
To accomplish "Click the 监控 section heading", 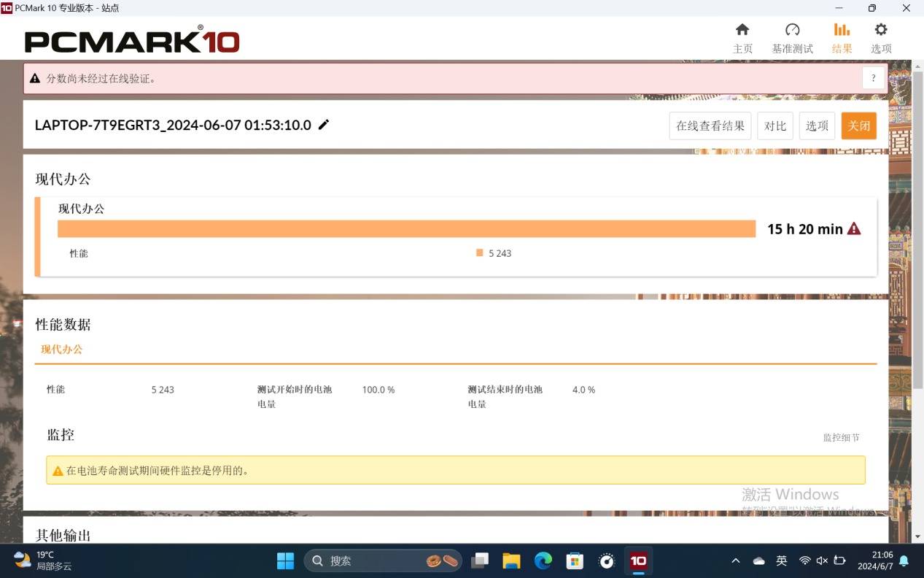I will coord(61,435).
